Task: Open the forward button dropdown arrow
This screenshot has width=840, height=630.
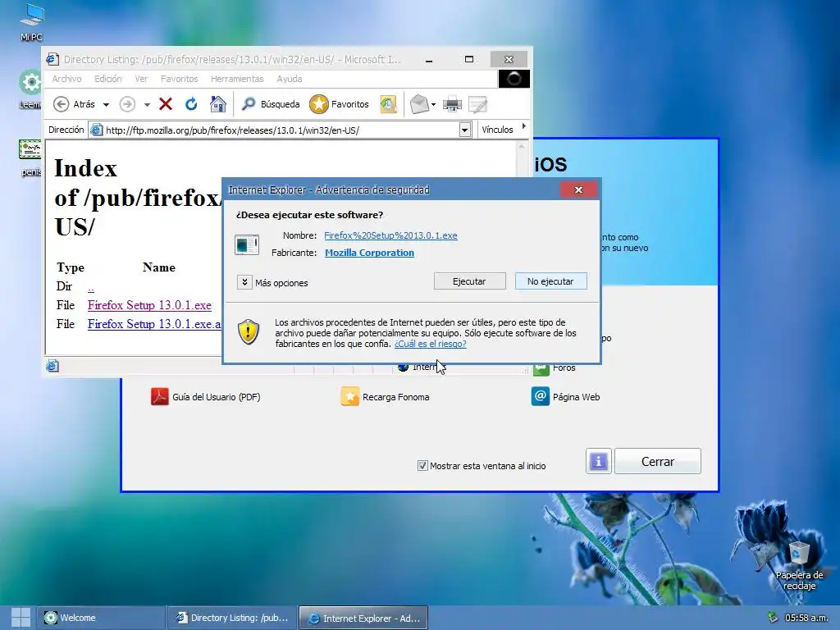Action: [147, 104]
